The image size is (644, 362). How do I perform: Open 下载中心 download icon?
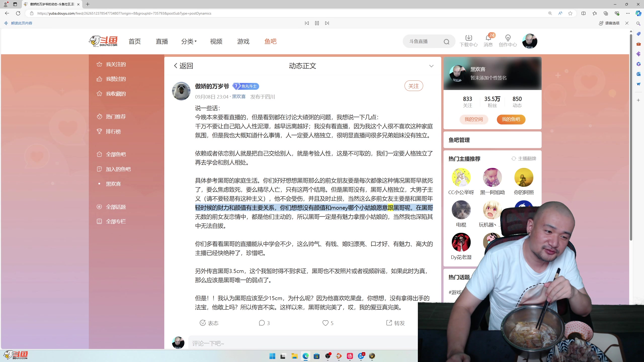coord(469,41)
